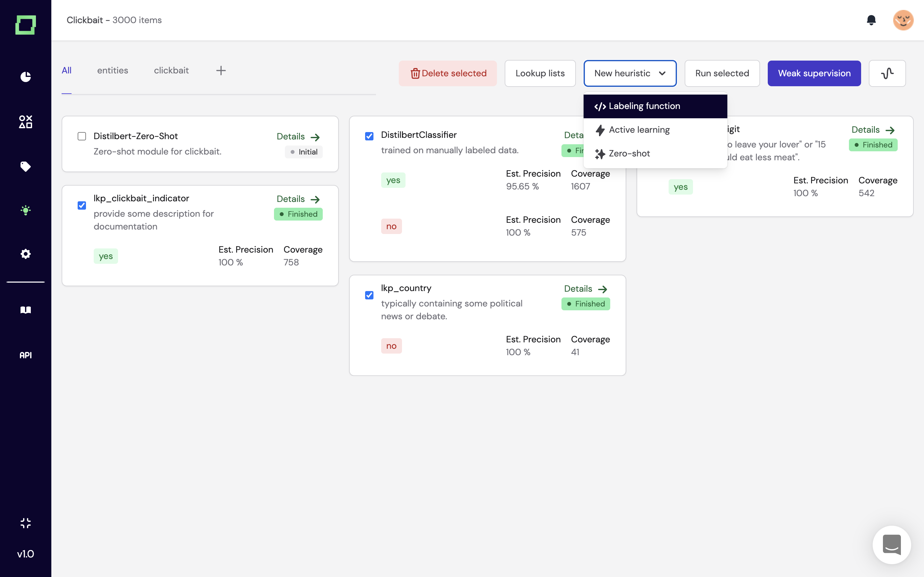Open the lightbulb heuristics sidebar icon
924x577 pixels.
26,210
